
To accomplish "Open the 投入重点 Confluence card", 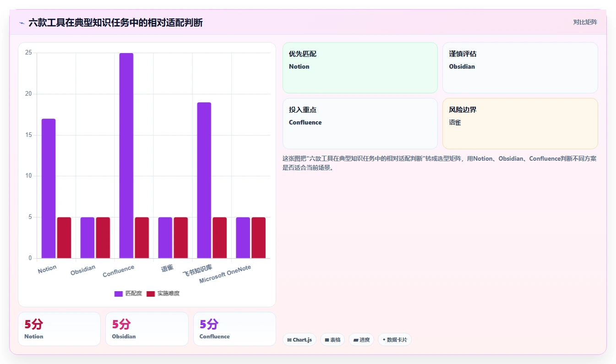I will (360, 124).
